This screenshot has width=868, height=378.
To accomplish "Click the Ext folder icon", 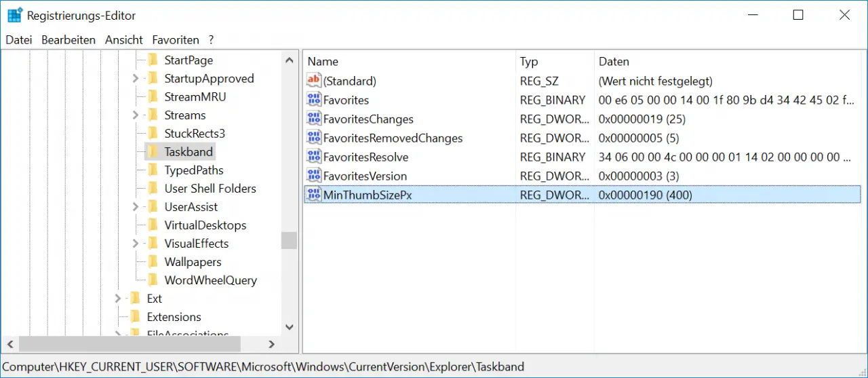I will pyautogui.click(x=135, y=299).
